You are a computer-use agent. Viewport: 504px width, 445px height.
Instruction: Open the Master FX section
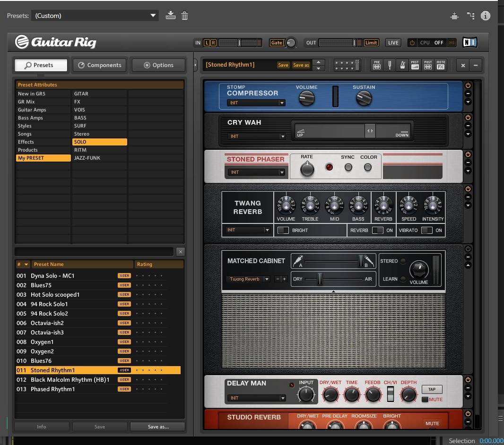pos(441,65)
